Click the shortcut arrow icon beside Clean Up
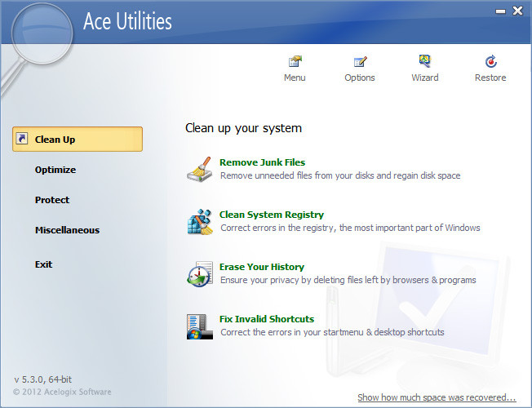 coord(22,139)
